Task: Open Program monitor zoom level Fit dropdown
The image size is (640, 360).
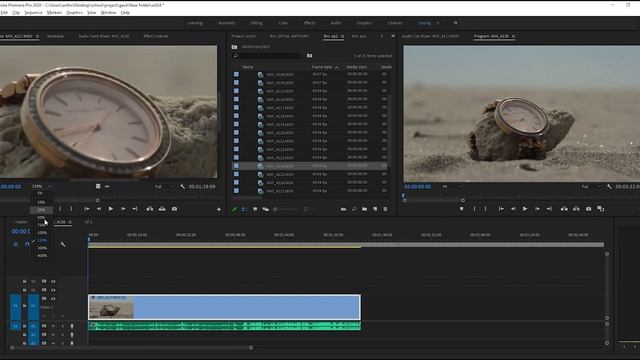Action: pos(452,187)
